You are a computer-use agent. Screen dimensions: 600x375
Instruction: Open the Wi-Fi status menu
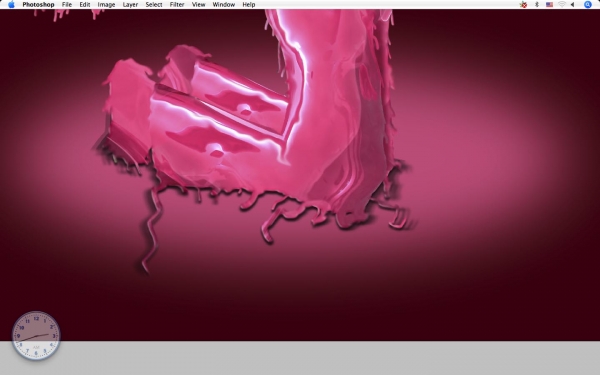point(562,5)
